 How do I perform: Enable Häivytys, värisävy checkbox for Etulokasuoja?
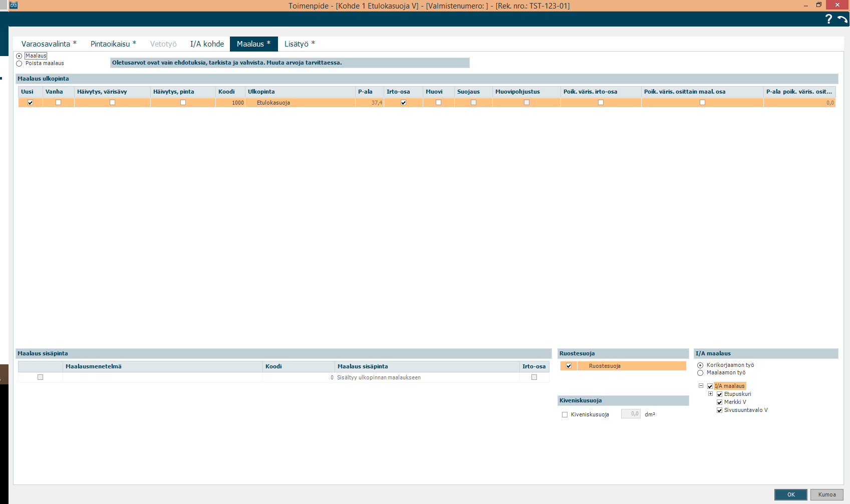112,103
